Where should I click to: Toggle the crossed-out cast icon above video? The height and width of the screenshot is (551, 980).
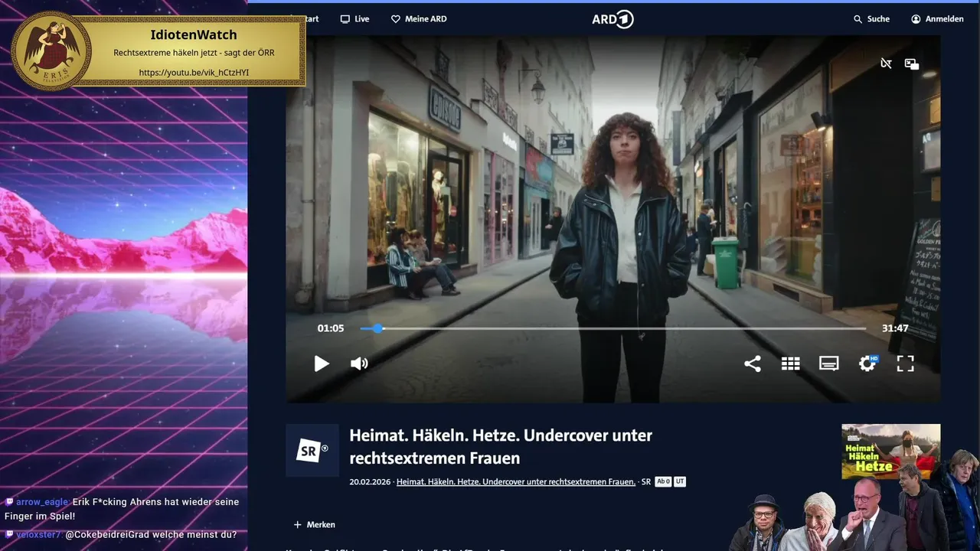click(886, 64)
